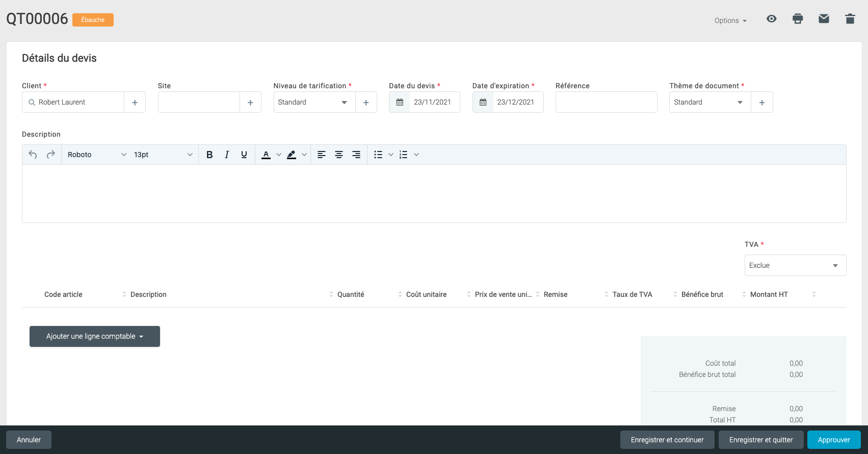Click the Approuver button
The width and height of the screenshot is (868, 454).
pos(833,440)
